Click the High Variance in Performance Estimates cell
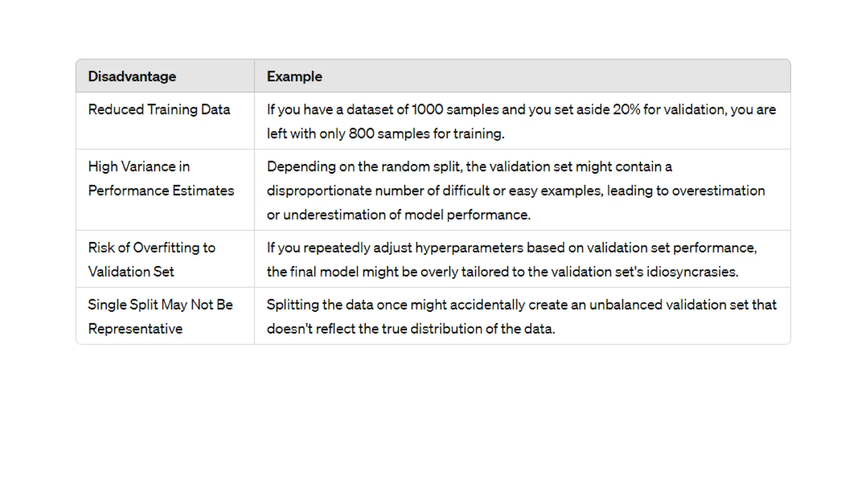The image size is (868, 488). coord(161,178)
